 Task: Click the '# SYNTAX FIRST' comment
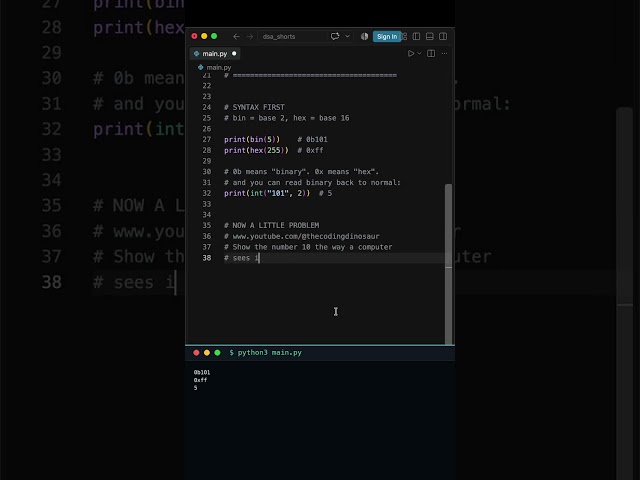[x=254, y=107]
